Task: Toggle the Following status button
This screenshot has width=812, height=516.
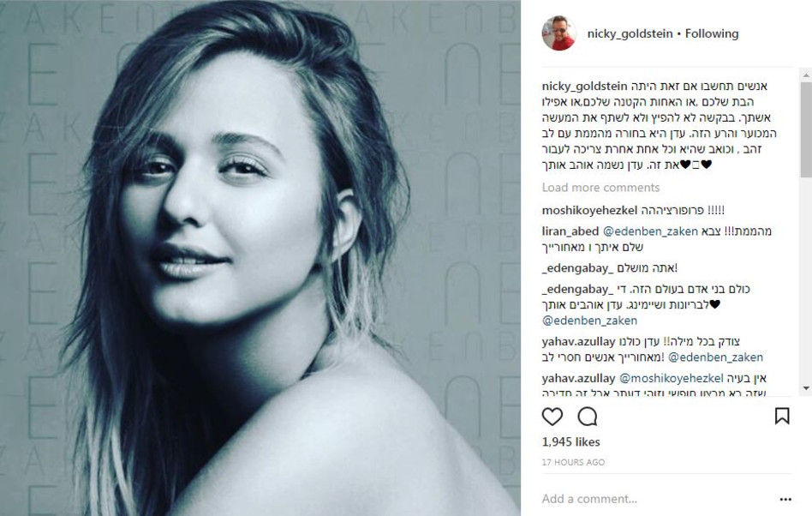Action: tap(712, 34)
